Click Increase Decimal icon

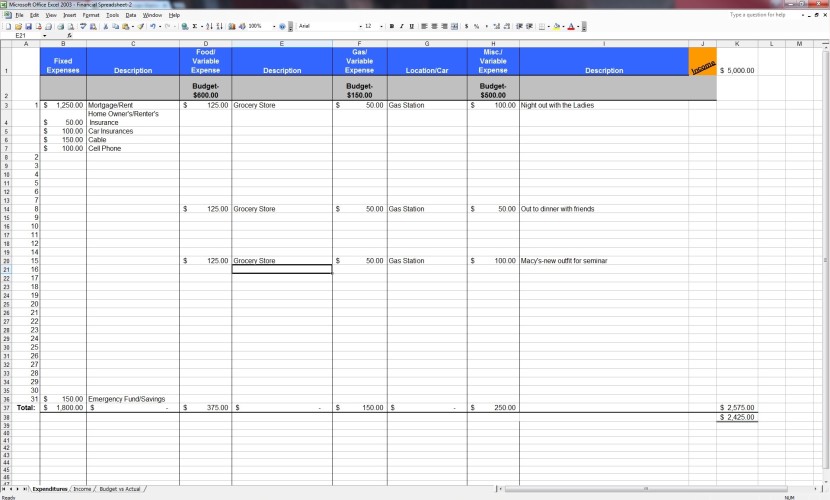[497, 26]
